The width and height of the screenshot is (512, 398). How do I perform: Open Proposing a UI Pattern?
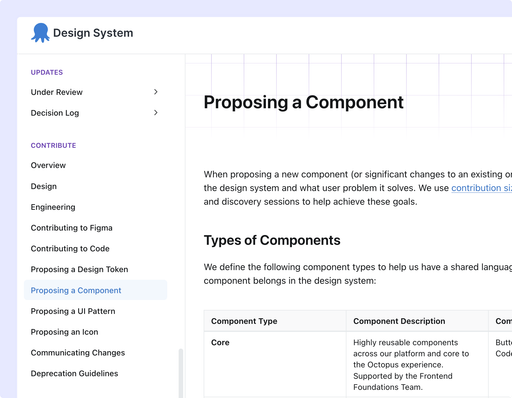tap(73, 311)
